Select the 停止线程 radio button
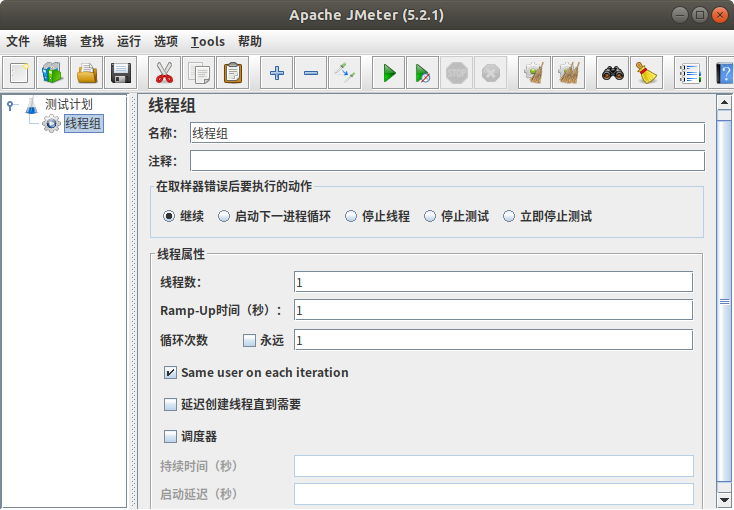The image size is (734, 510). tap(351, 216)
